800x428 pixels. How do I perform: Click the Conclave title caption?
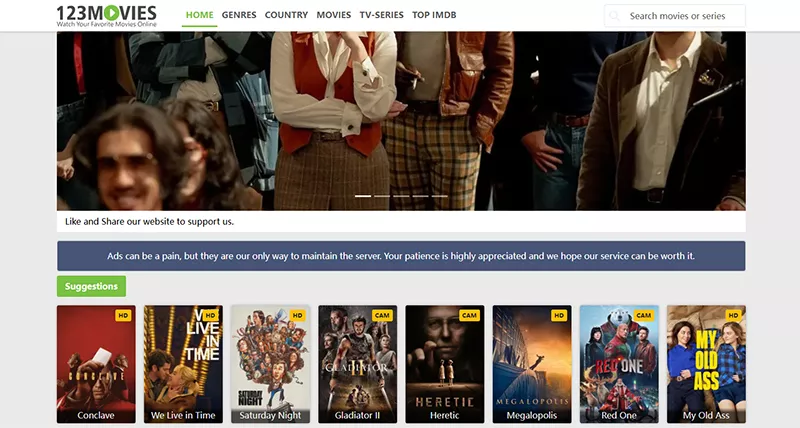[x=96, y=415]
